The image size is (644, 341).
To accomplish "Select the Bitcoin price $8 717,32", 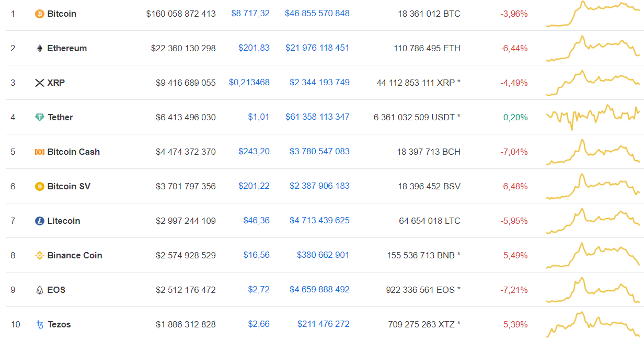I will (250, 14).
